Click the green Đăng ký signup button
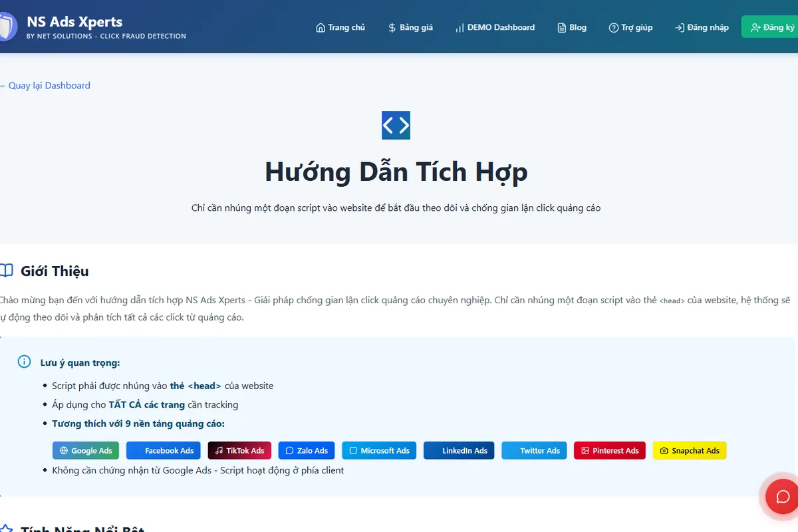 point(771,27)
